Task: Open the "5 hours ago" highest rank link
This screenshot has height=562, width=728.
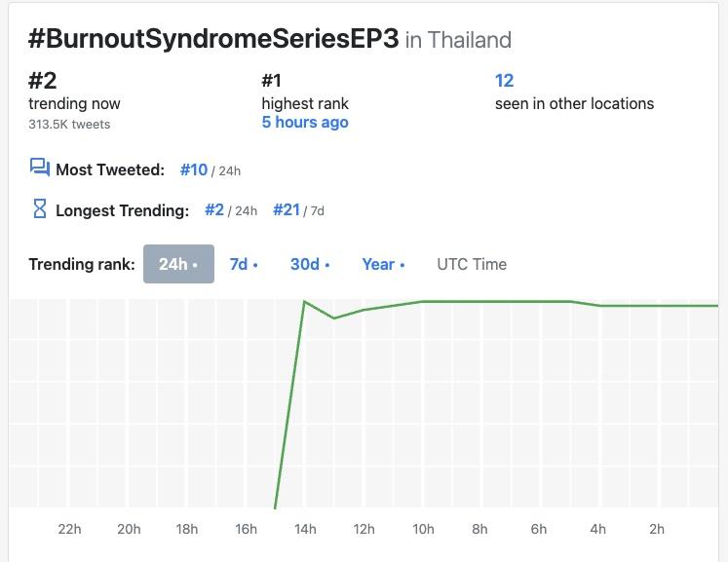Action: coord(305,123)
